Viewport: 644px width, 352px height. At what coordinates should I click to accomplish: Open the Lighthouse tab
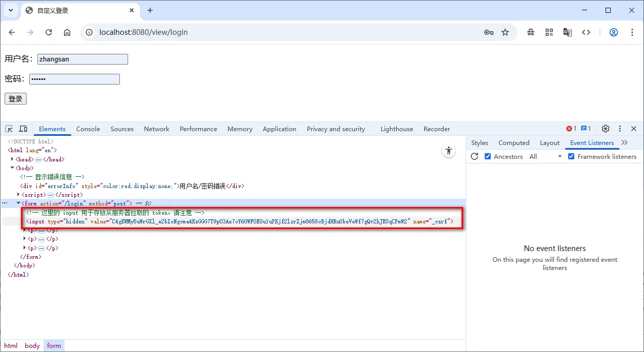[x=397, y=129]
